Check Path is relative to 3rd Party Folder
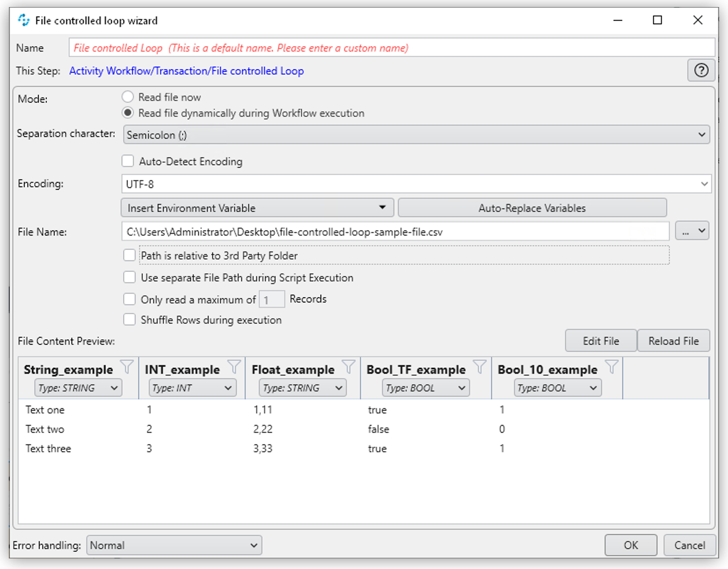 coord(129,255)
